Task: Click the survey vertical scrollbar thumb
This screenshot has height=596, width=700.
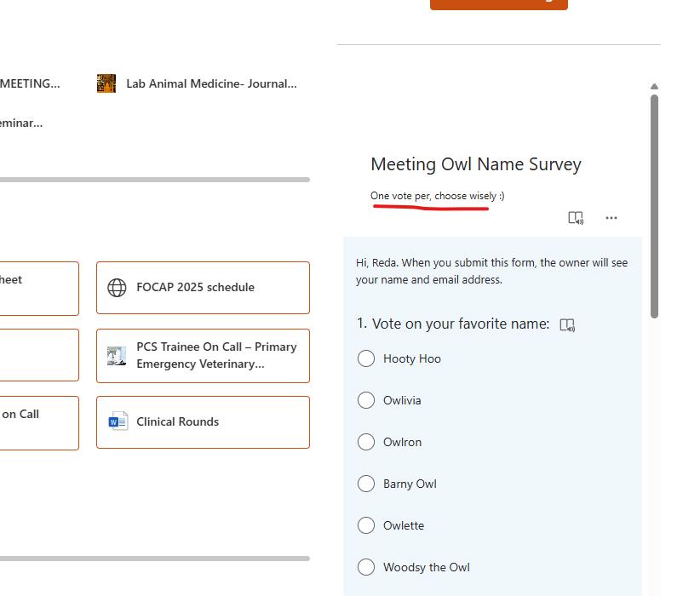Action: pyautogui.click(x=655, y=206)
